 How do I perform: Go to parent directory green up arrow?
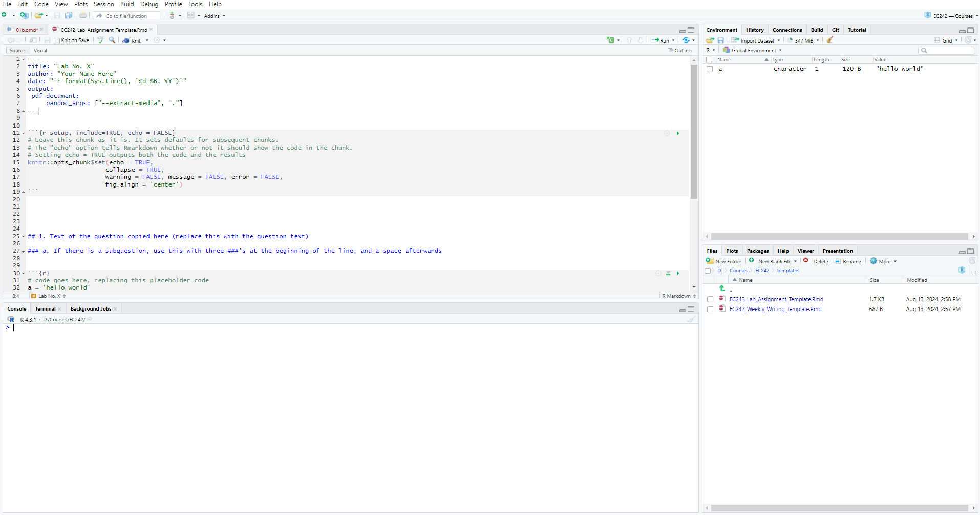coord(722,289)
